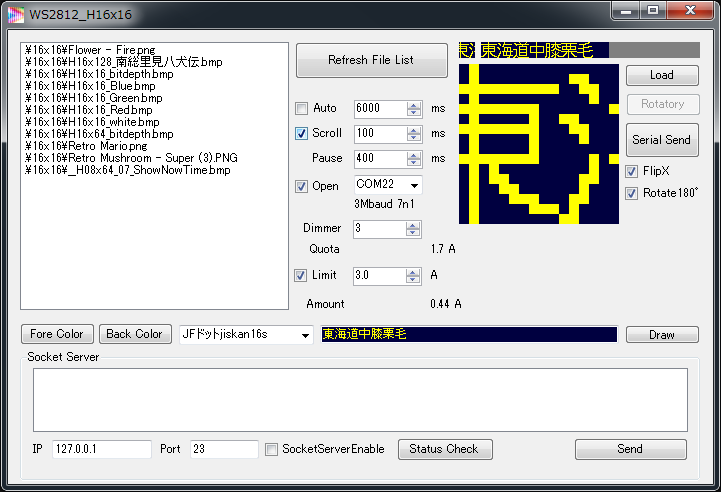Click the Dimmer value field
This screenshot has height=492, width=721.
click(x=379, y=229)
